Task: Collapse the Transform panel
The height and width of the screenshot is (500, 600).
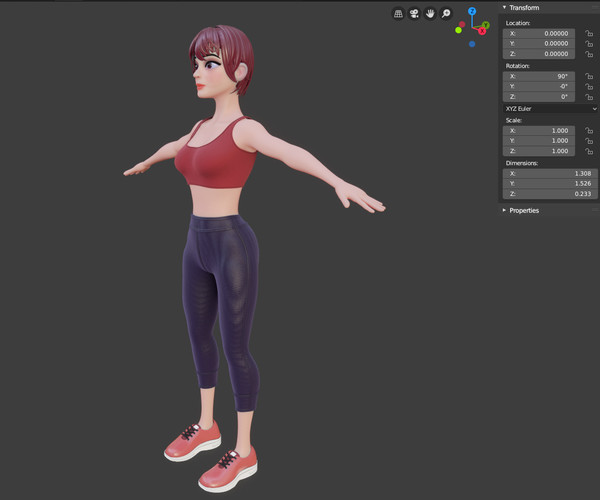Action: [504, 7]
